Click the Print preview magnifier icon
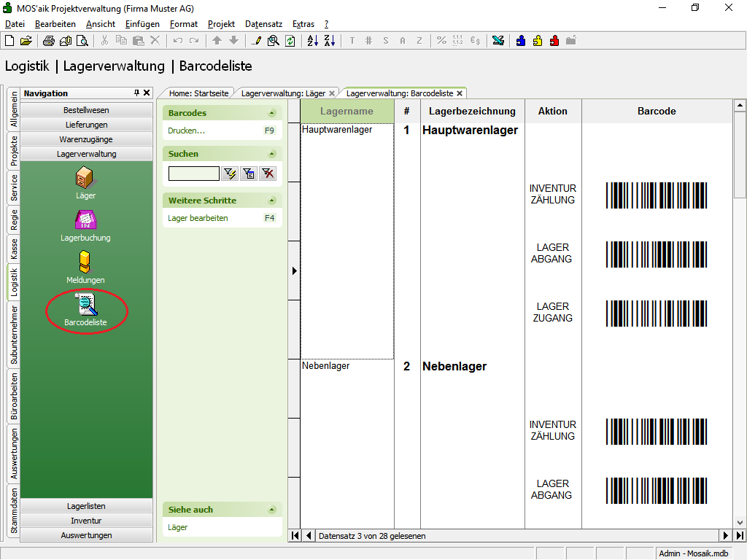The width and height of the screenshot is (747, 560). click(82, 41)
